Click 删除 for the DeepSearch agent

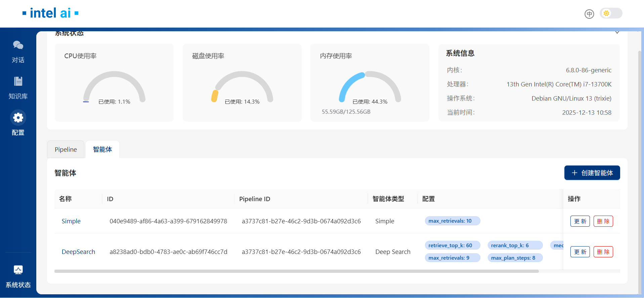[603, 252]
